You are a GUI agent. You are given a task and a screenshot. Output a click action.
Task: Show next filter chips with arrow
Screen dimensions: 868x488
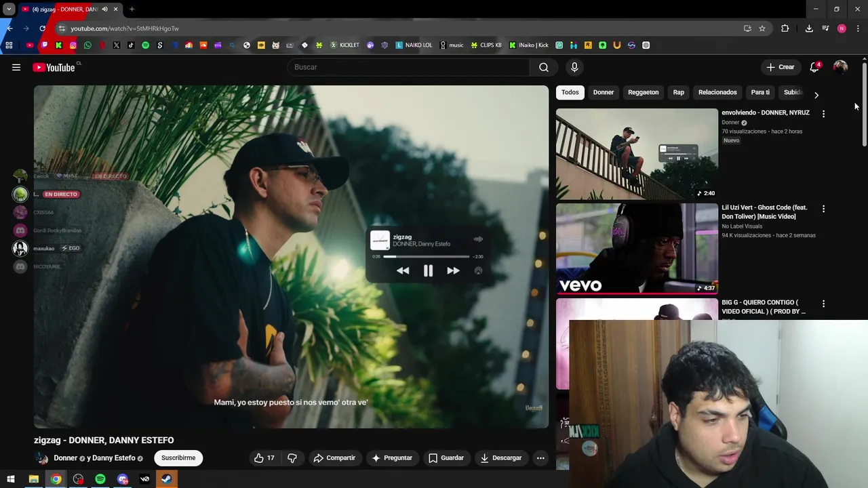[x=816, y=96]
